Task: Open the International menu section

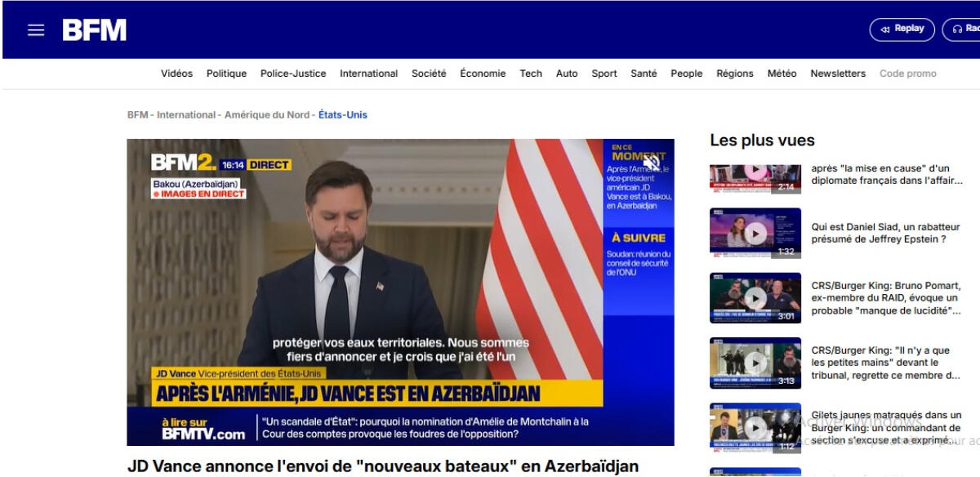Action: pyautogui.click(x=368, y=74)
